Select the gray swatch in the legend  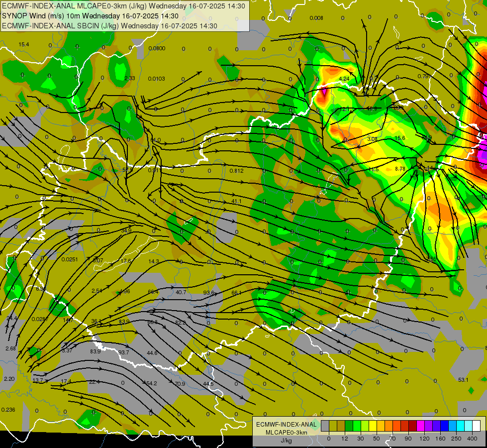pyautogui.click(x=325, y=426)
